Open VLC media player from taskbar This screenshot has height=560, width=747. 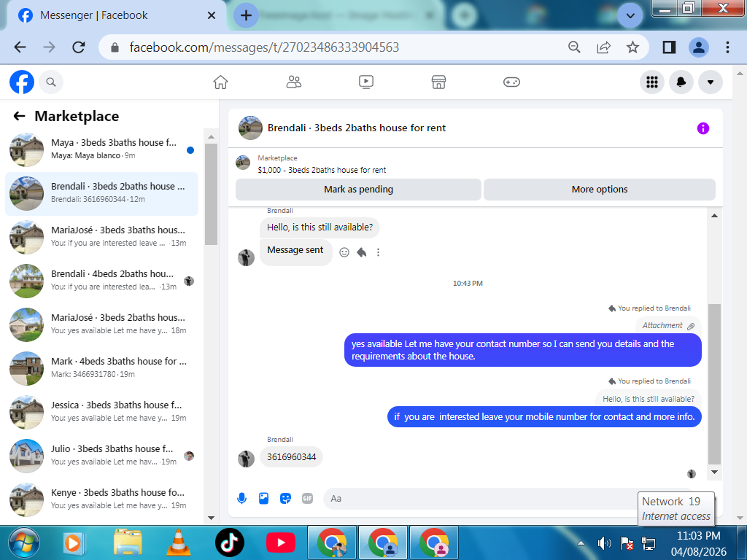tap(178, 542)
